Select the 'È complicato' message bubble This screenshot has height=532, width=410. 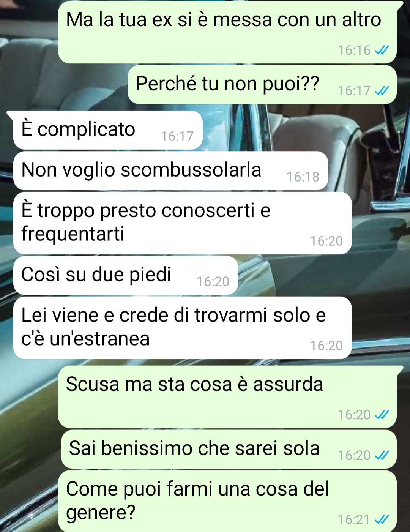point(108,130)
